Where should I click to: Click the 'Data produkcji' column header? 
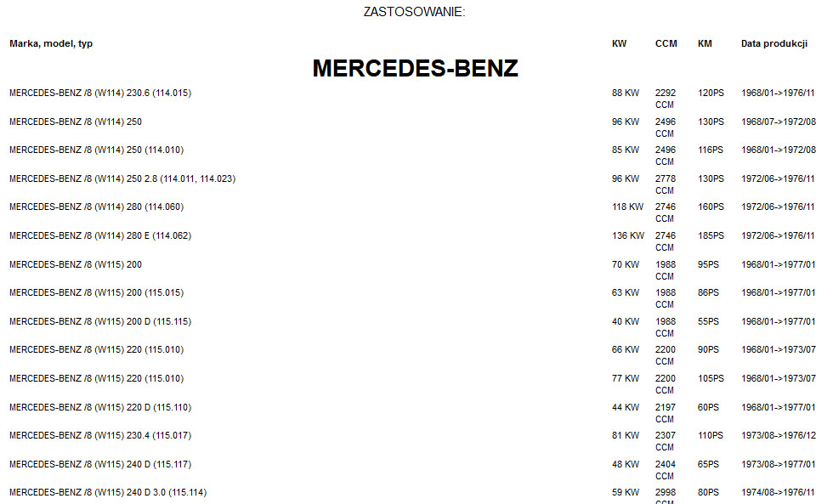pyautogui.click(x=774, y=43)
